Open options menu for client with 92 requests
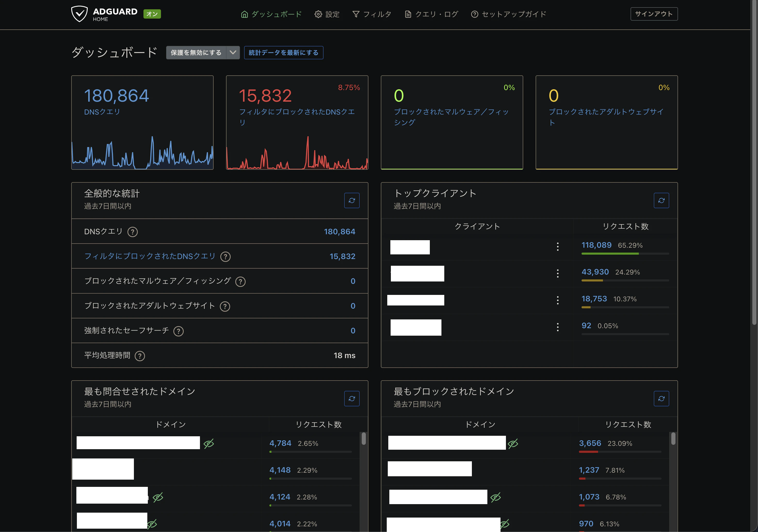 pos(558,327)
